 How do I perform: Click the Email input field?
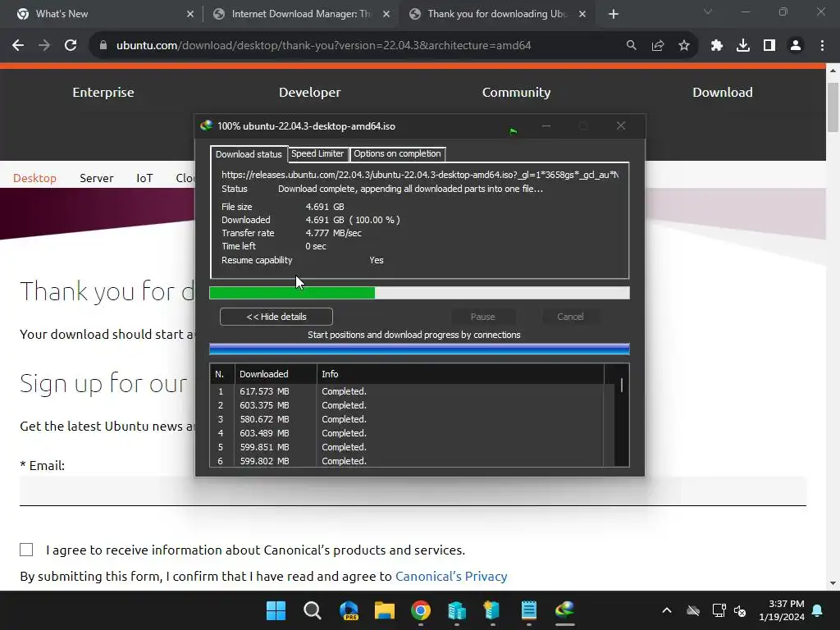point(413,491)
